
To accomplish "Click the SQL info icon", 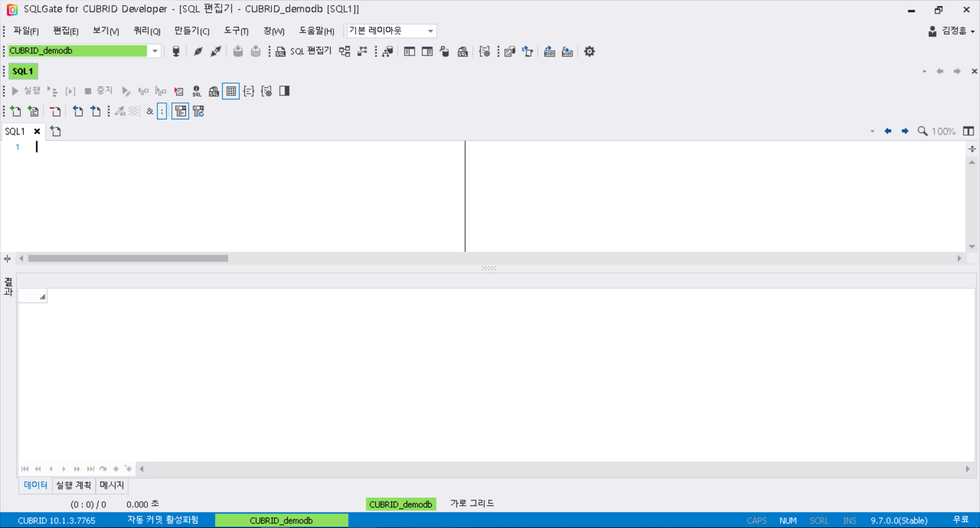I will pos(197,91).
